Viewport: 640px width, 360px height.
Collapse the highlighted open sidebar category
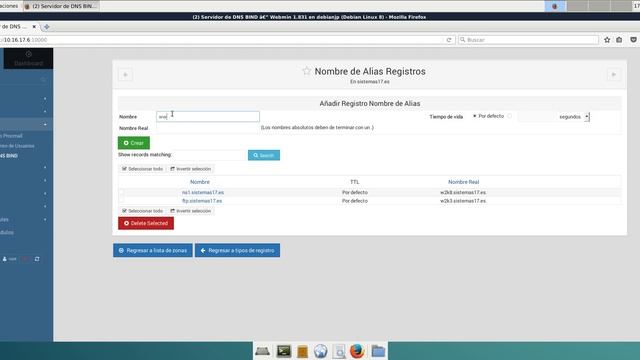point(45,124)
